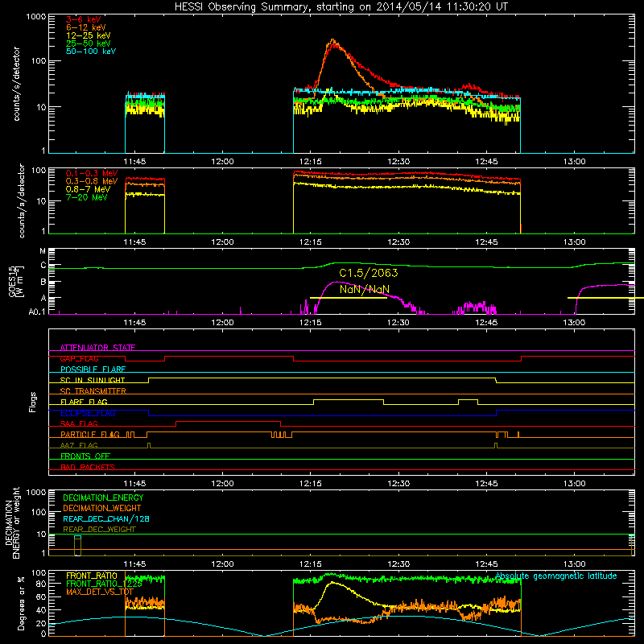Screen dimensions: 644x644
Task: Click the 12:30 tick label under top panel
Action: pos(398,162)
